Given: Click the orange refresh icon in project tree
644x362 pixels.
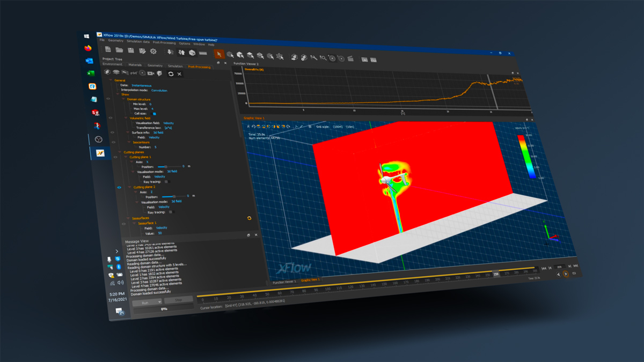Looking at the screenshot, I should click(x=249, y=218).
